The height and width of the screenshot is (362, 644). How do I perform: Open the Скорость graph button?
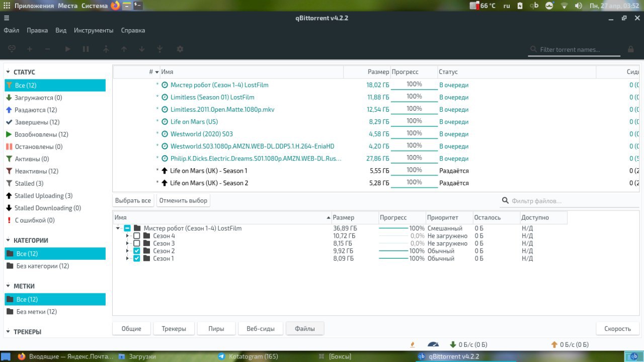click(x=617, y=329)
